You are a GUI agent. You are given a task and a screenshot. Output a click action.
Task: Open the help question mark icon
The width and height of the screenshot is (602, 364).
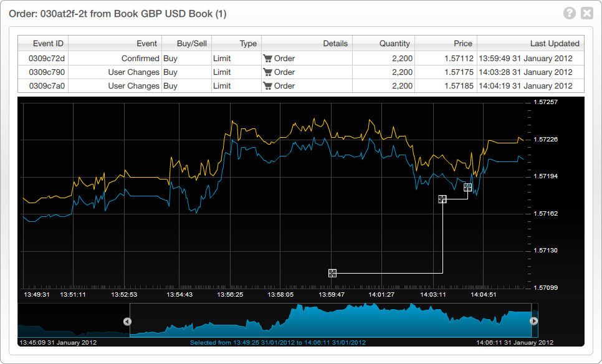point(569,13)
